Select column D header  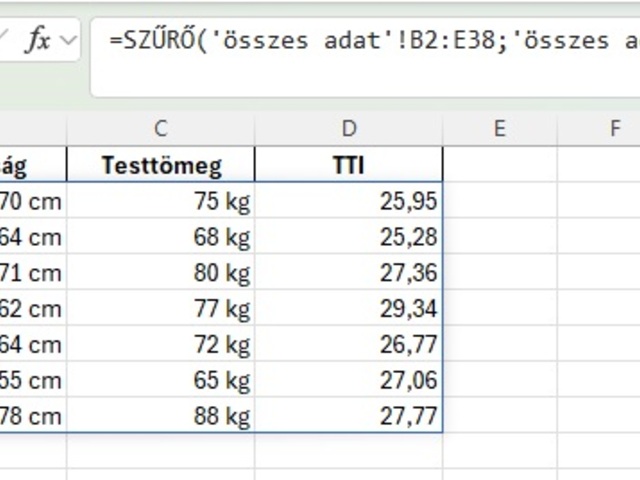click(349, 128)
